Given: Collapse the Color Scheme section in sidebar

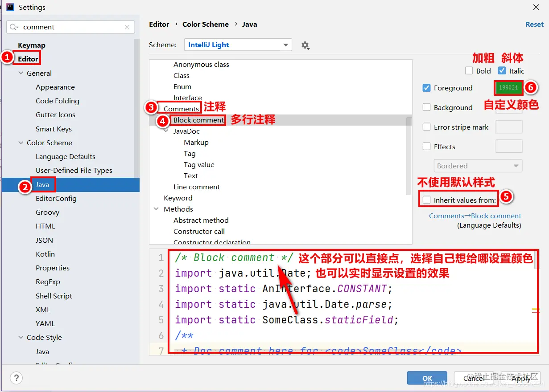Looking at the screenshot, I should (21, 143).
